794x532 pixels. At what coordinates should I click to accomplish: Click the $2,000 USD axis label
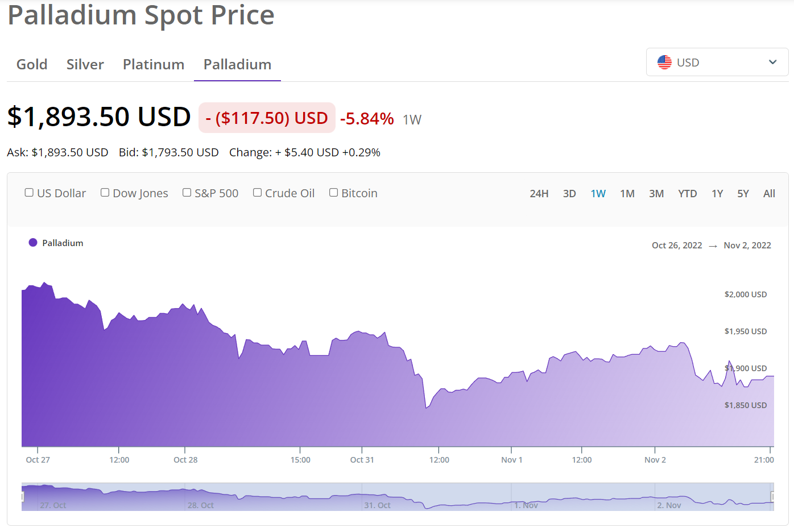click(x=746, y=294)
